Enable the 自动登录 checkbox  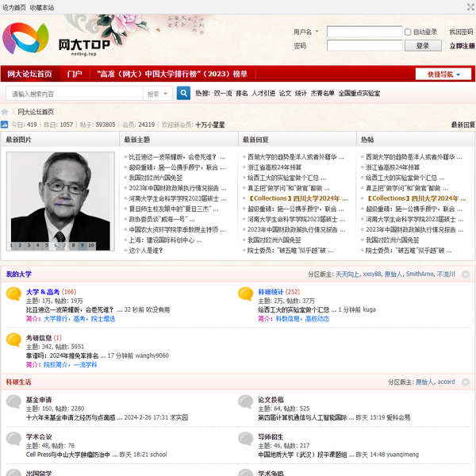[x=408, y=33]
